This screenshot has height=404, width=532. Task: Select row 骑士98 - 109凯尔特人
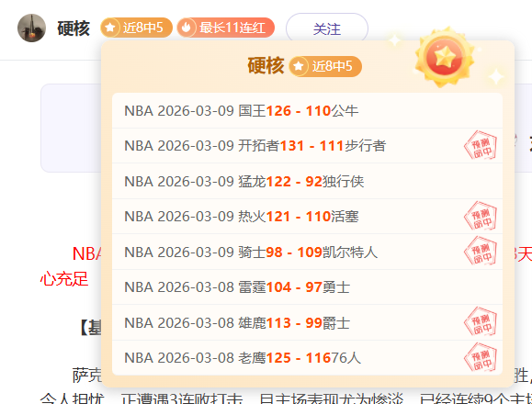tap(308, 252)
